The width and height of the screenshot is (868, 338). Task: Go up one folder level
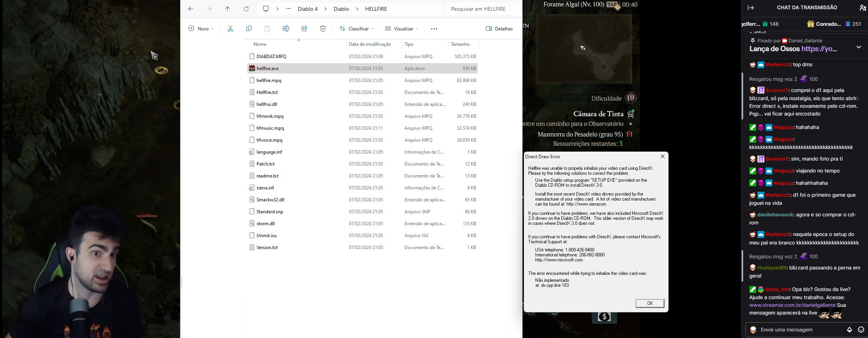click(228, 9)
